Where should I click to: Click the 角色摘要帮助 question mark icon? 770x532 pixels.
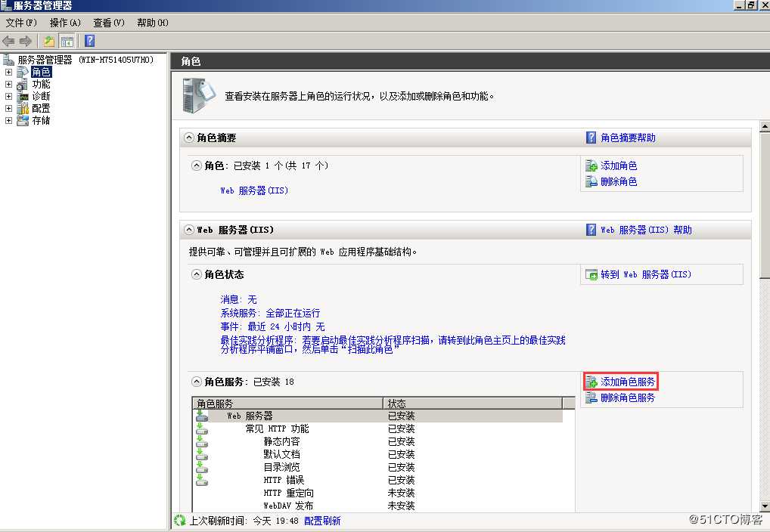(x=591, y=138)
